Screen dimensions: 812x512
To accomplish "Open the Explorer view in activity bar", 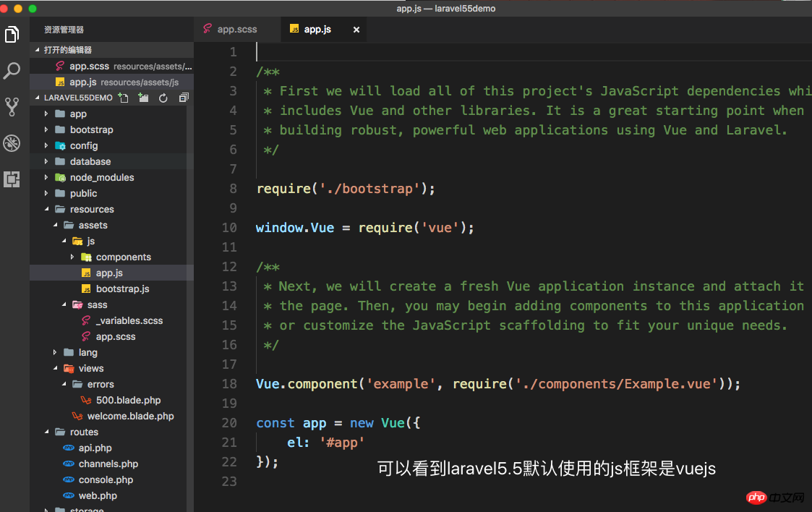I will pos(12,35).
